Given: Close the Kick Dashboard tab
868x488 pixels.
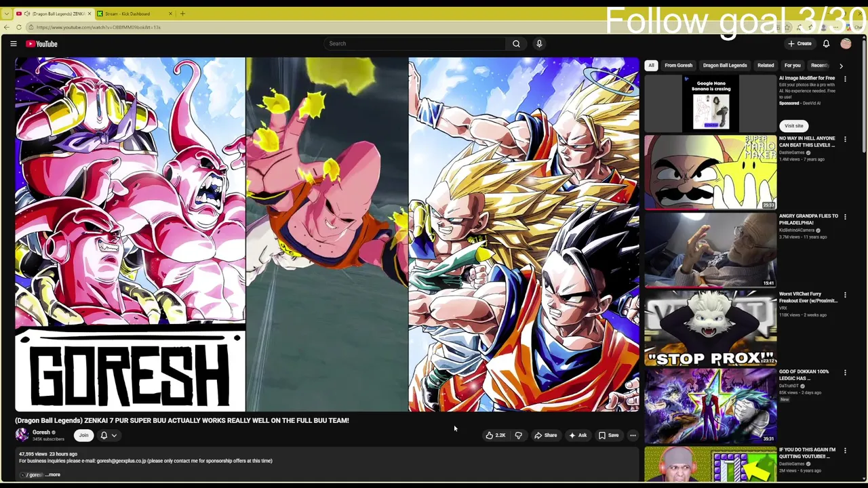Looking at the screenshot, I should tap(170, 14).
